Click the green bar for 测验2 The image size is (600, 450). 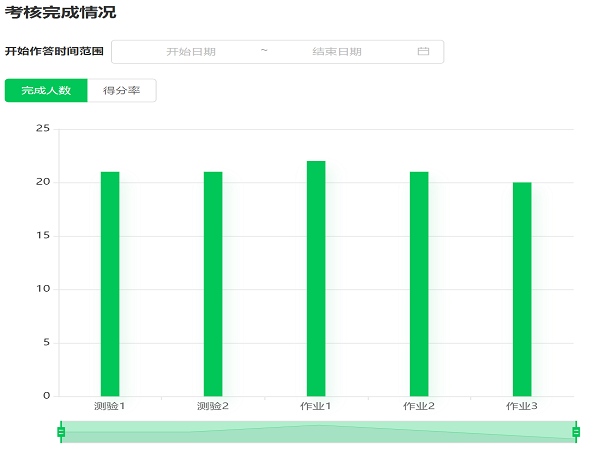pyautogui.click(x=213, y=284)
